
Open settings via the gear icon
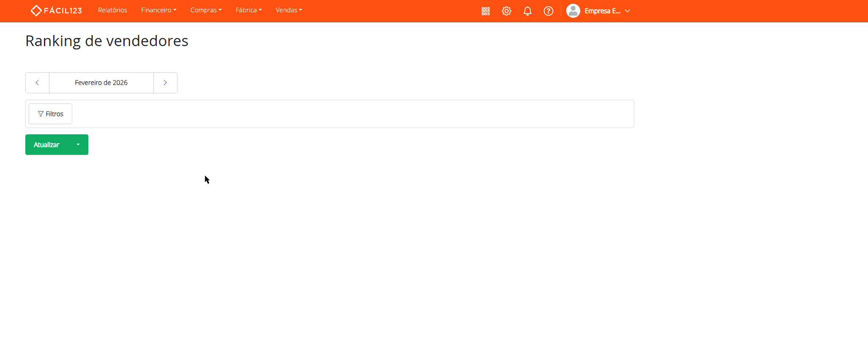[506, 11]
